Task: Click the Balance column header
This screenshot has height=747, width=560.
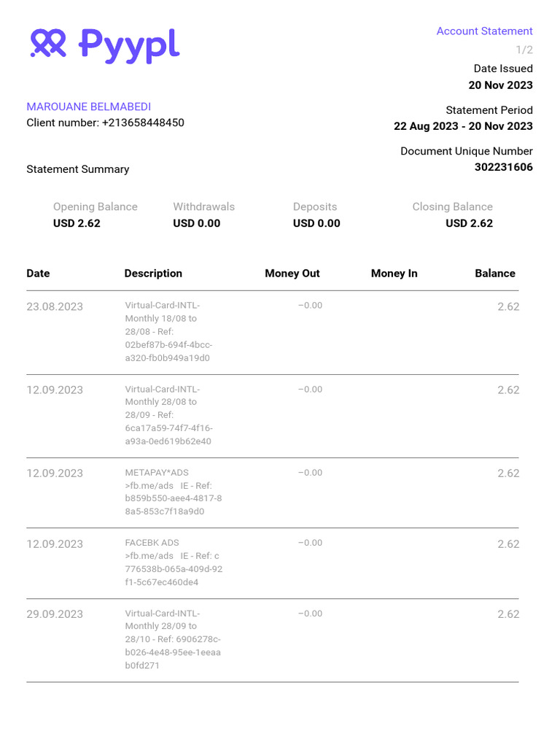Action: (x=494, y=274)
